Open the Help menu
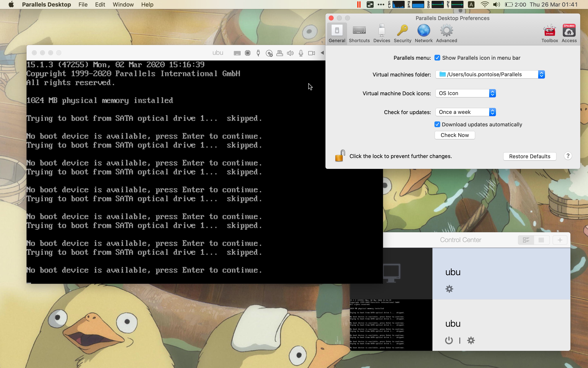The height and width of the screenshot is (368, 588). pos(147,5)
